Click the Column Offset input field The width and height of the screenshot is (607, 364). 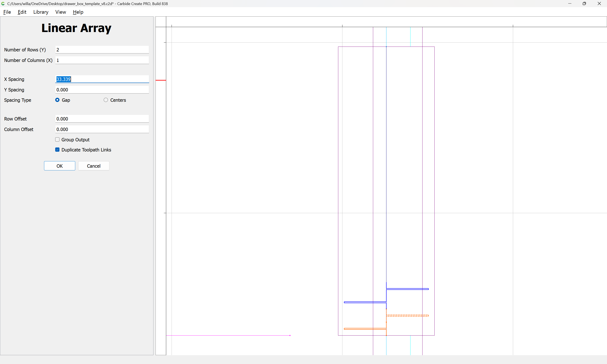(x=102, y=129)
